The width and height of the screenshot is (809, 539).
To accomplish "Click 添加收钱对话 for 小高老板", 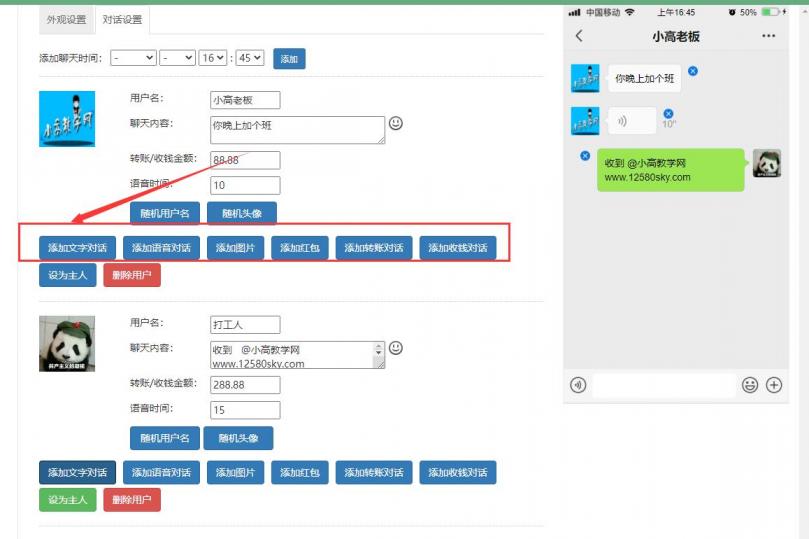I will 458,248.
